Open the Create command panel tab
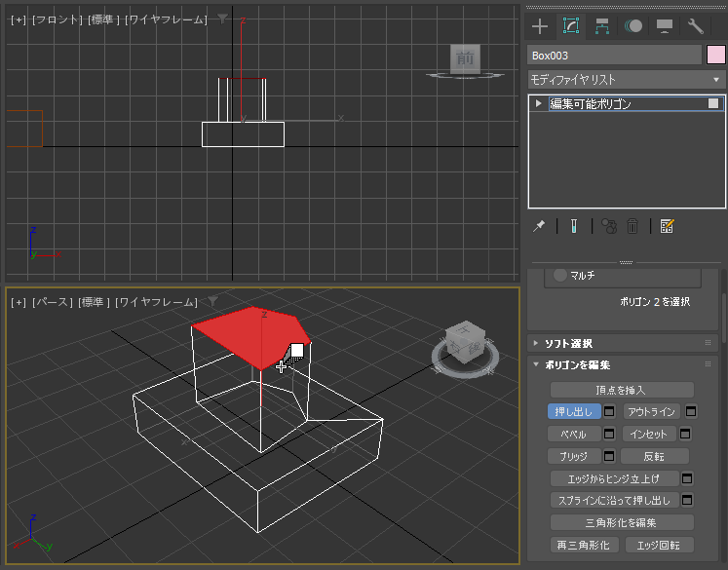The image size is (728, 570). (x=540, y=26)
